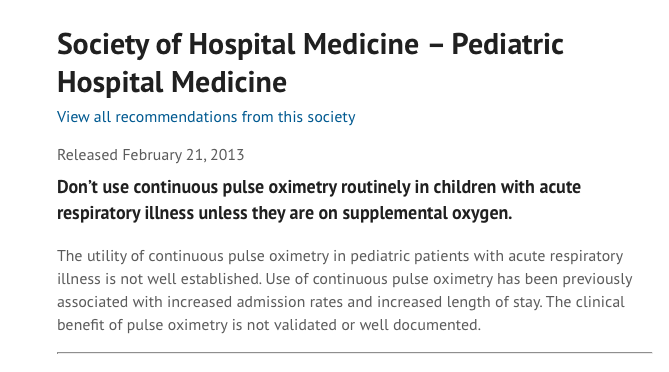Click 'this society' at the end of the link
Image resolution: width=669 pixels, height=372 pixels.
[x=317, y=117]
